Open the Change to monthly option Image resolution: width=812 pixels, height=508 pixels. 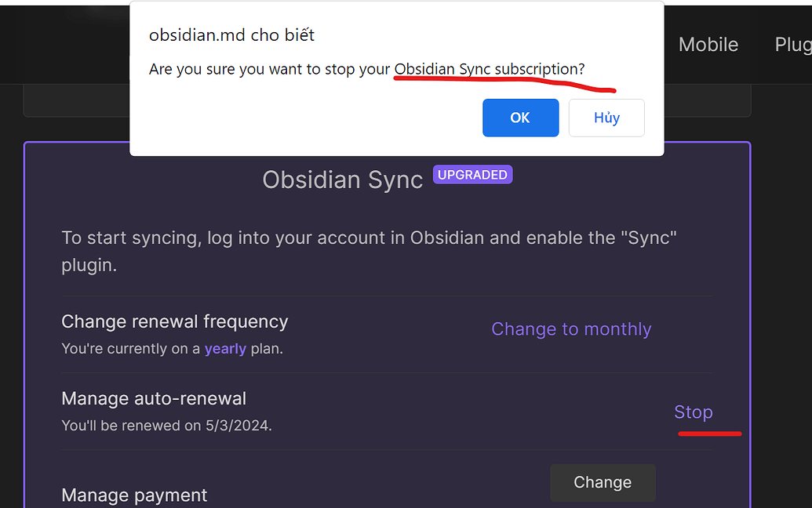[571, 328]
